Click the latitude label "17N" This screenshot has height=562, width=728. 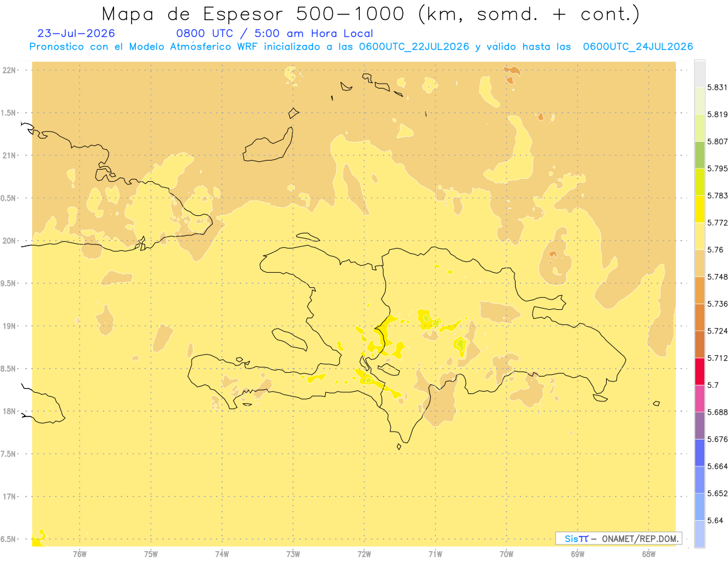click(x=9, y=497)
